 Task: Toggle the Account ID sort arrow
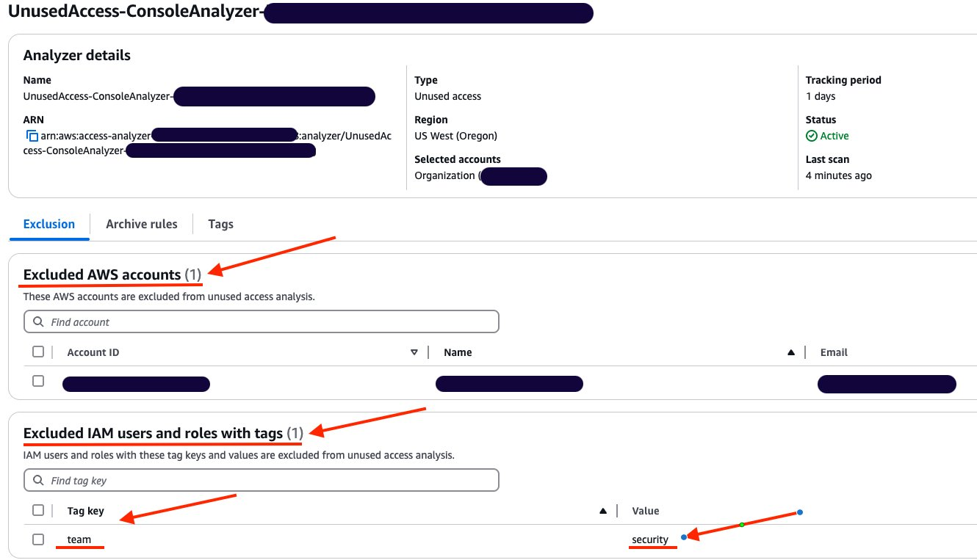coord(414,352)
